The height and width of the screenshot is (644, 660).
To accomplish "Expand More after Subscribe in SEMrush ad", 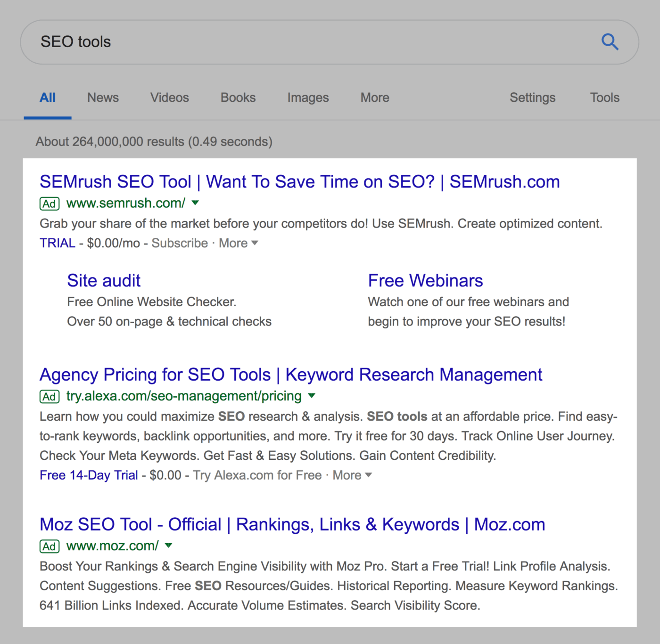I will pyautogui.click(x=238, y=243).
